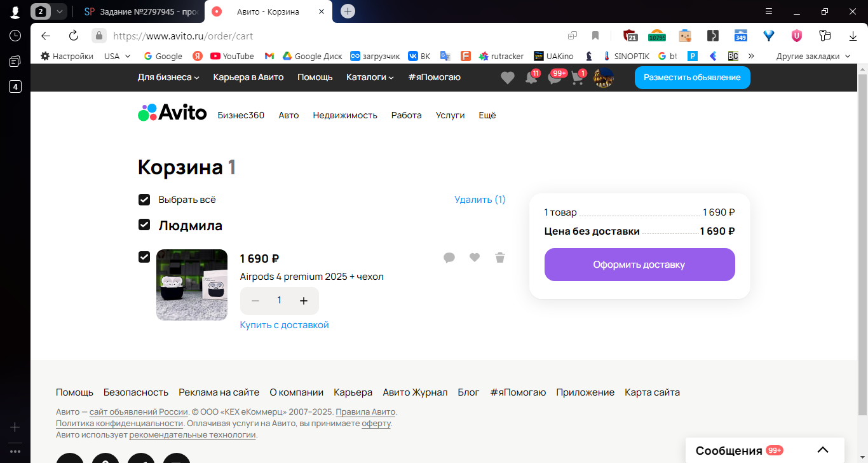This screenshot has width=868, height=463.
Task: Uncheck the Airpods item checkbox
Action: (144, 256)
